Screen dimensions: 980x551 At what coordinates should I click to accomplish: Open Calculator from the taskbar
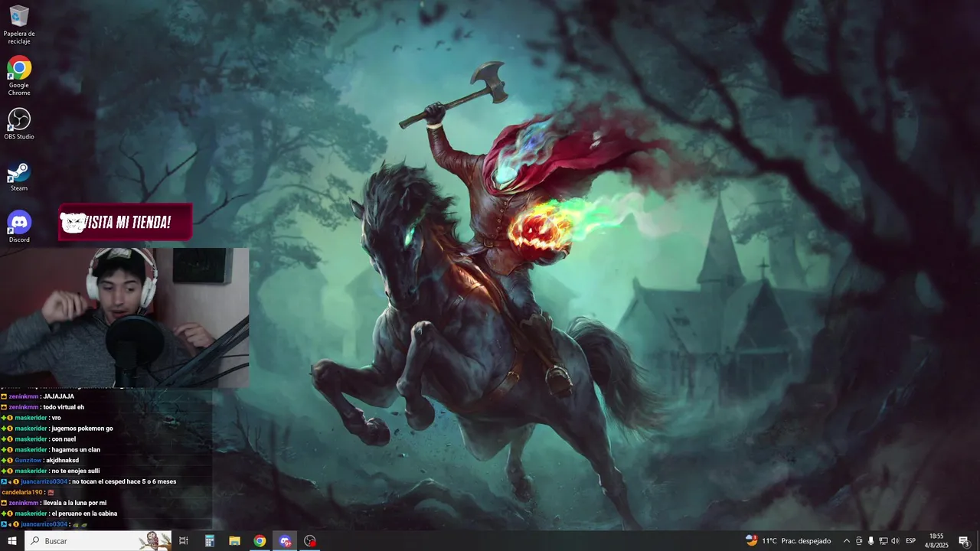[x=209, y=541]
